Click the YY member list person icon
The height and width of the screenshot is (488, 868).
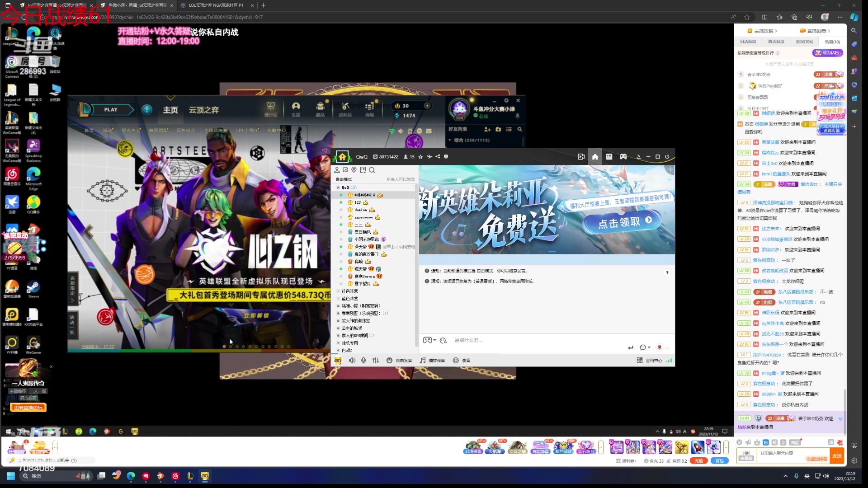coord(337,170)
